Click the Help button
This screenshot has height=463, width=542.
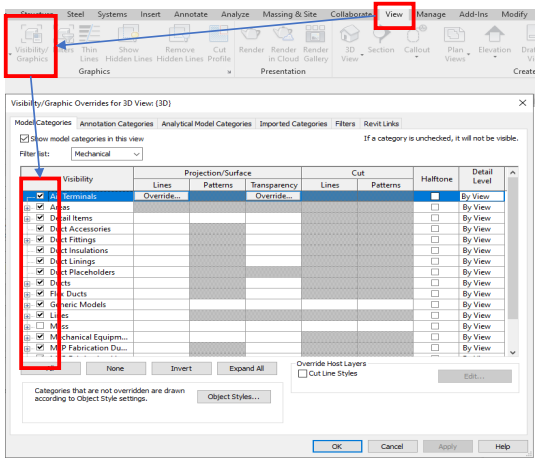coord(502,446)
